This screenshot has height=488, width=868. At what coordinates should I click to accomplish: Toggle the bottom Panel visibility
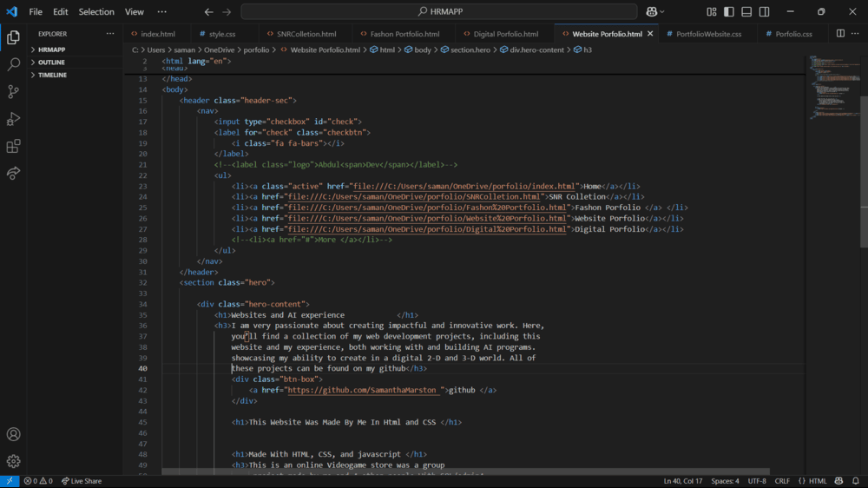(746, 12)
